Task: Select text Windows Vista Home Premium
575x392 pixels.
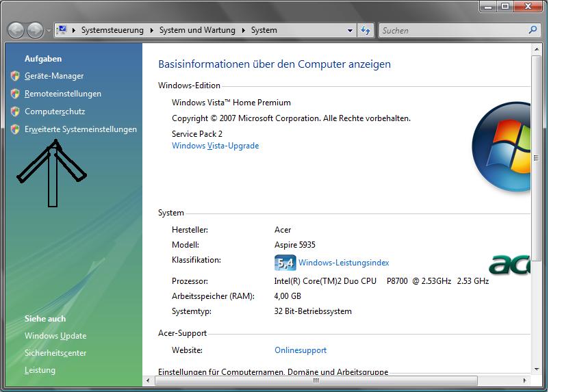Action: pos(231,103)
